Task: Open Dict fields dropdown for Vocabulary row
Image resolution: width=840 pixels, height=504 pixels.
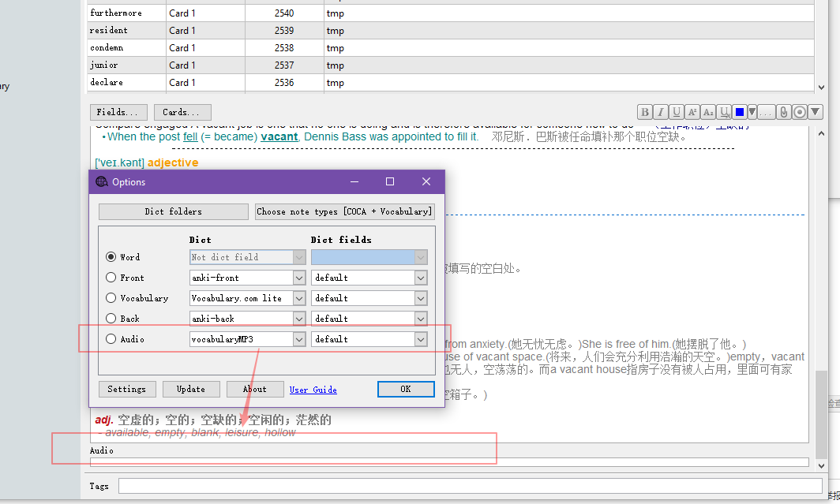Action: coord(421,298)
